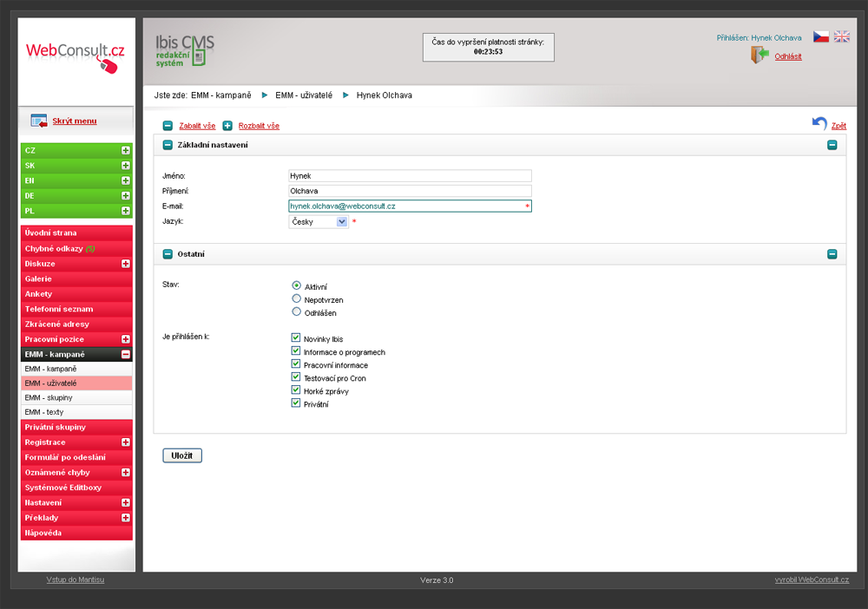
Task: Expand the Oznámené chyby menu
Action: [126, 473]
